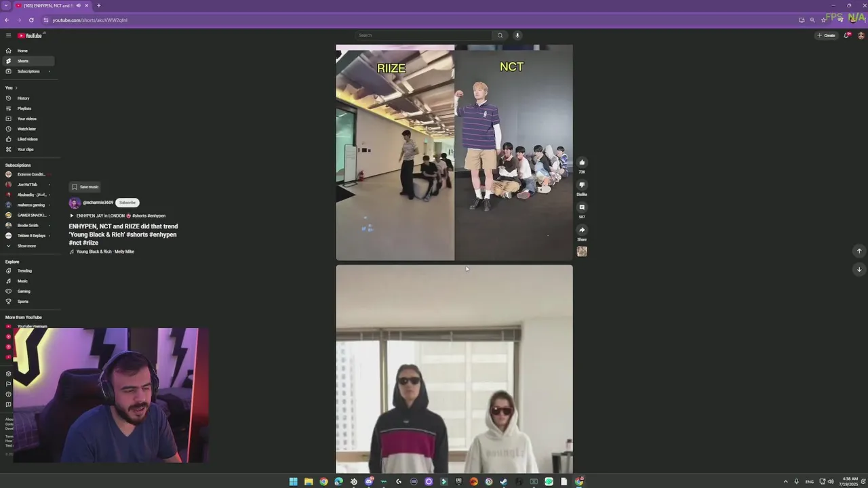
Task: Open @ncharmie3609 channel avatar
Action: (75, 203)
